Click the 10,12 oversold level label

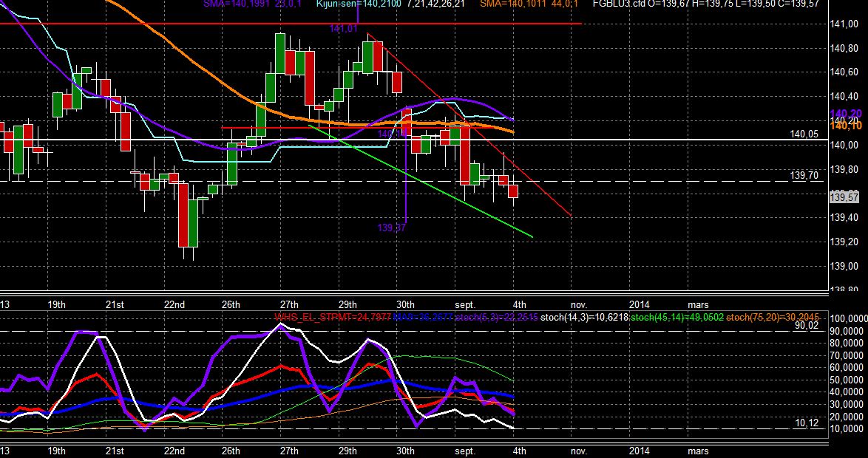[x=807, y=423]
